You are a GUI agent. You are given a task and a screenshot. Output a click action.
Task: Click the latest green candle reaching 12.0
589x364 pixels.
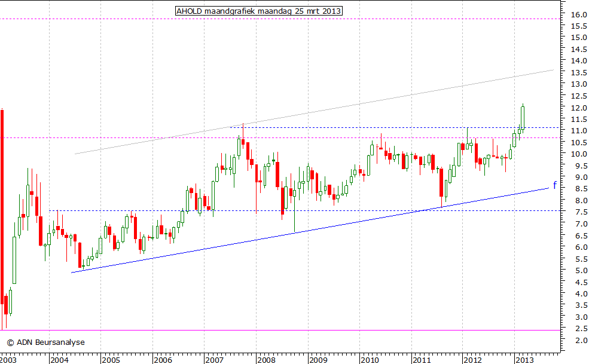point(523,118)
